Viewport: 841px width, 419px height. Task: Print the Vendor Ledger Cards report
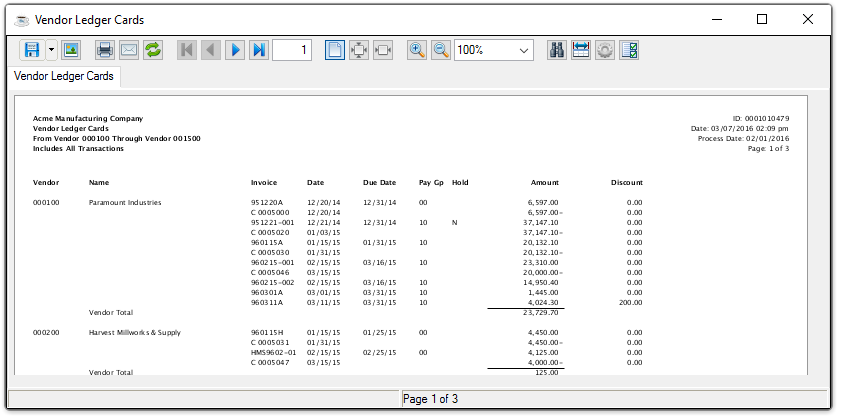pos(105,50)
